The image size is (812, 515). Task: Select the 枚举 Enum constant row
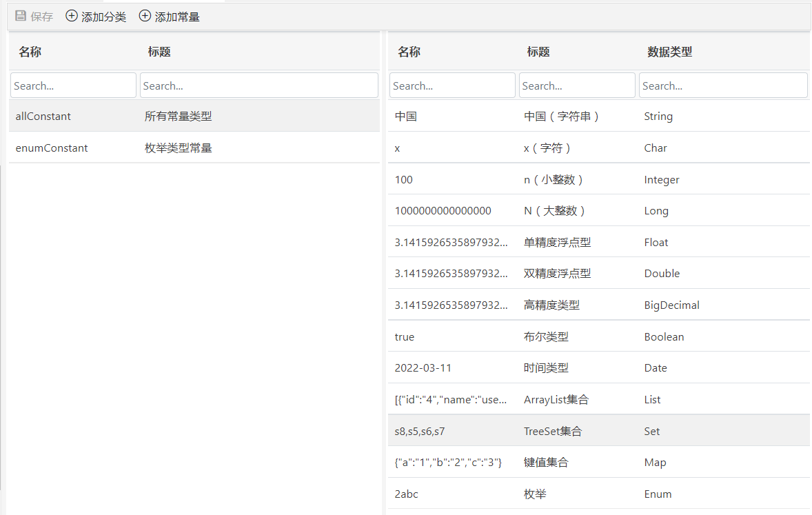pos(598,494)
